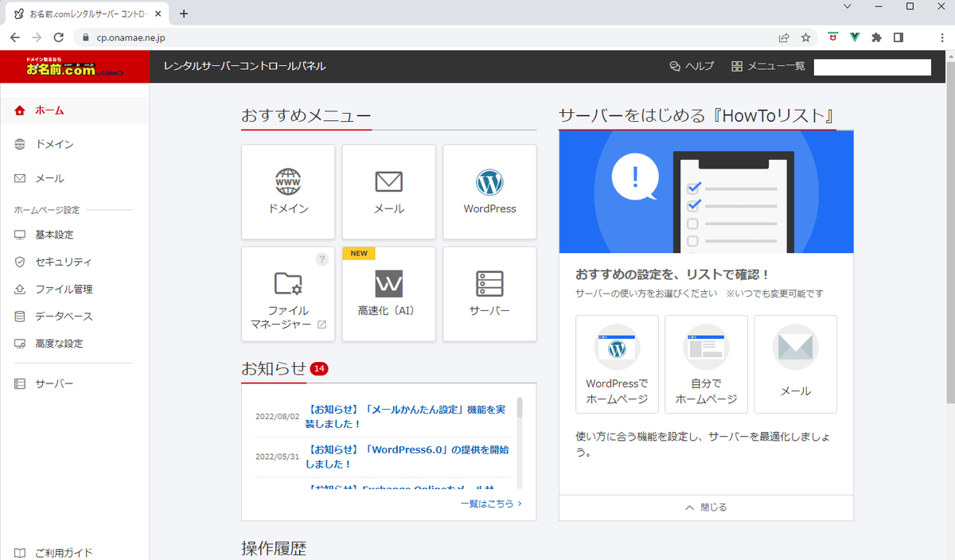Click the 2022/05/31 date text
This screenshot has height=560, width=955.
tap(277, 457)
